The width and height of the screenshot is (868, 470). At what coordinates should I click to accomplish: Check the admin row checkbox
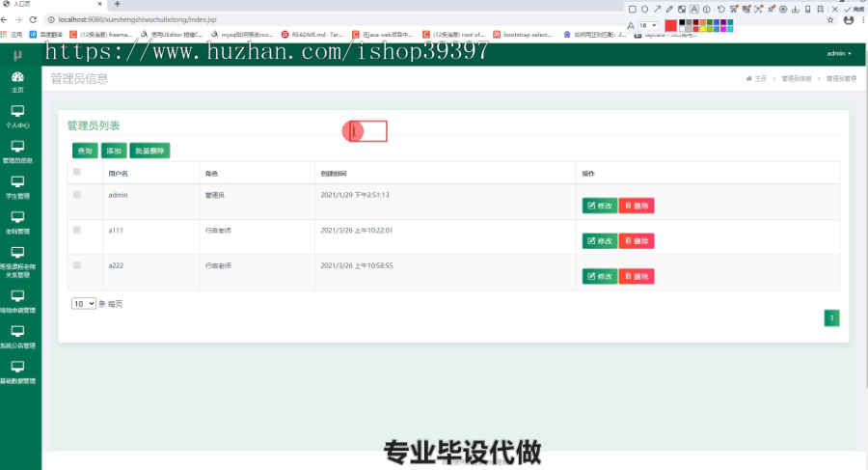[77, 195]
